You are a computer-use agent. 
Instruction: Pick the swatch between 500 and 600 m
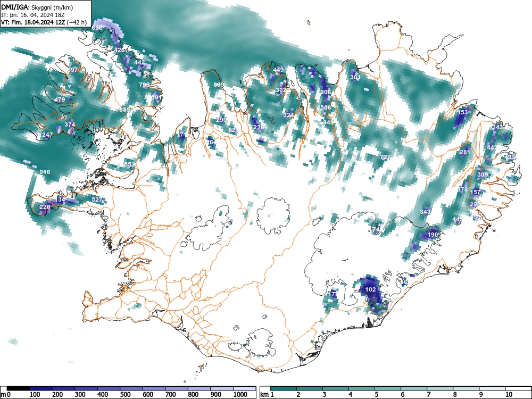point(131,388)
